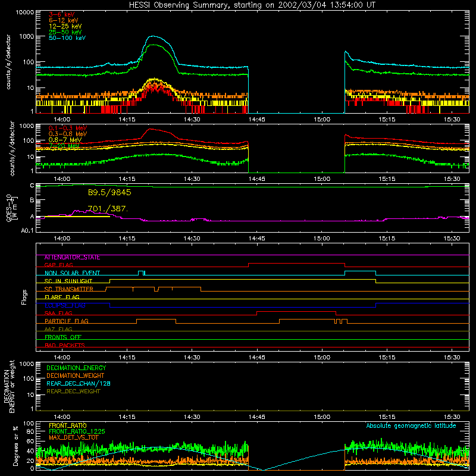Click the 14:00 tick label under the top keV panel
The height and width of the screenshot is (476, 476).
click(62, 120)
